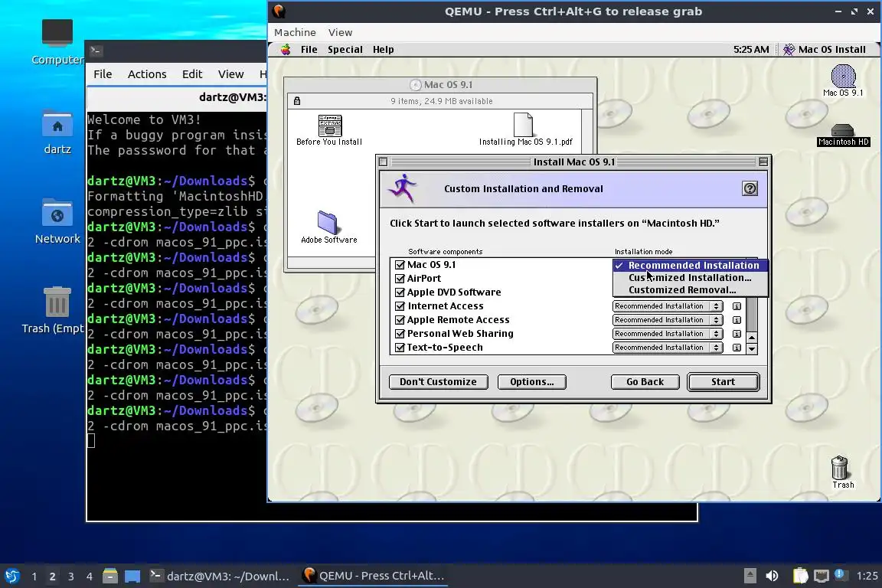Click the Go Back button
The width and height of the screenshot is (882, 588).
tap(645, 381)
